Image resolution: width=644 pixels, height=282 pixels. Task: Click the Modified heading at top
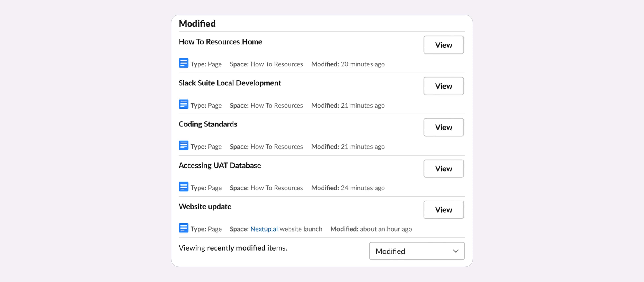click(197, 24)
